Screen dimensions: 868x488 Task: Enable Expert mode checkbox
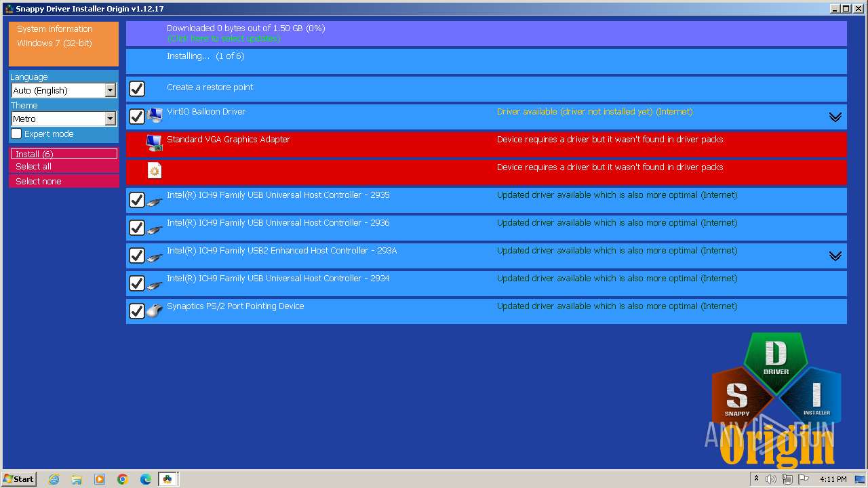click(x=16, y=134)
